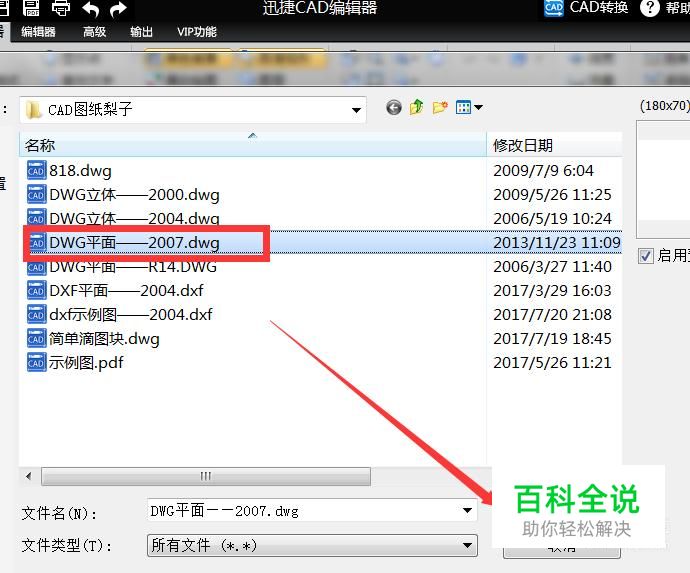
Task: Select the file 818.dwg
Action: pos(80,171)
